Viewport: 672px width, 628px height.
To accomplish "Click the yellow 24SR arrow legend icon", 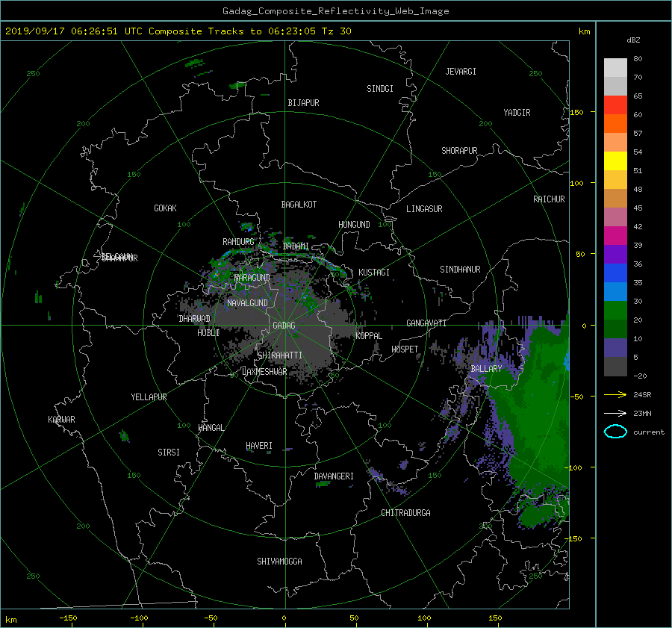I will [615, 394].
